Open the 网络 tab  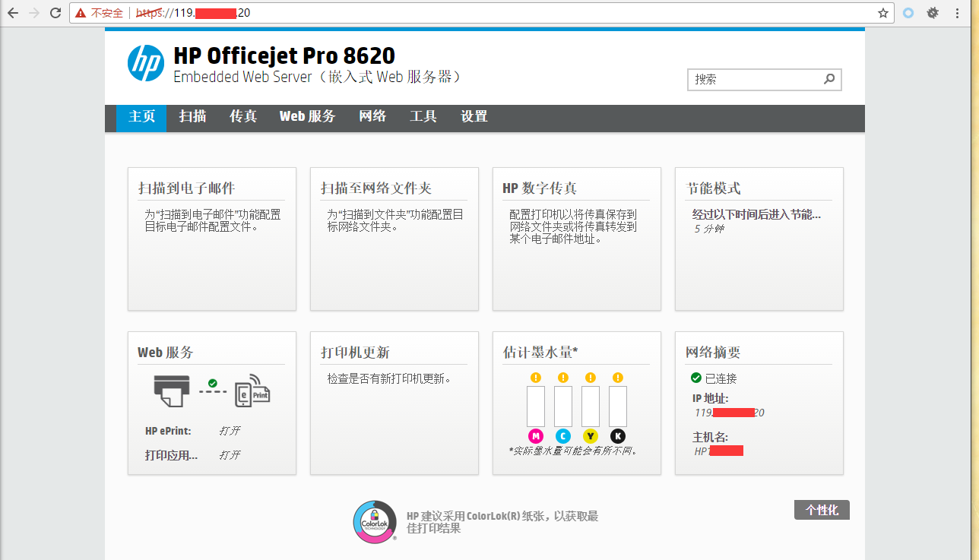click(372, 116)
